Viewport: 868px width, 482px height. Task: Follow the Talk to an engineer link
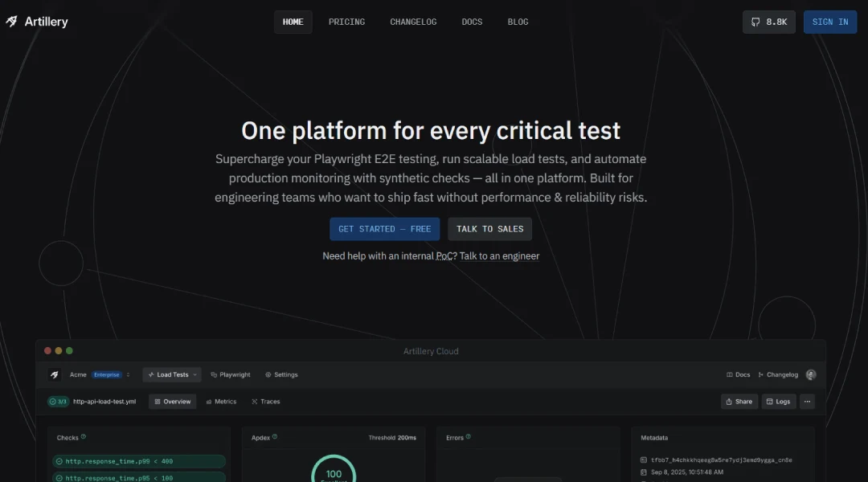499,256
